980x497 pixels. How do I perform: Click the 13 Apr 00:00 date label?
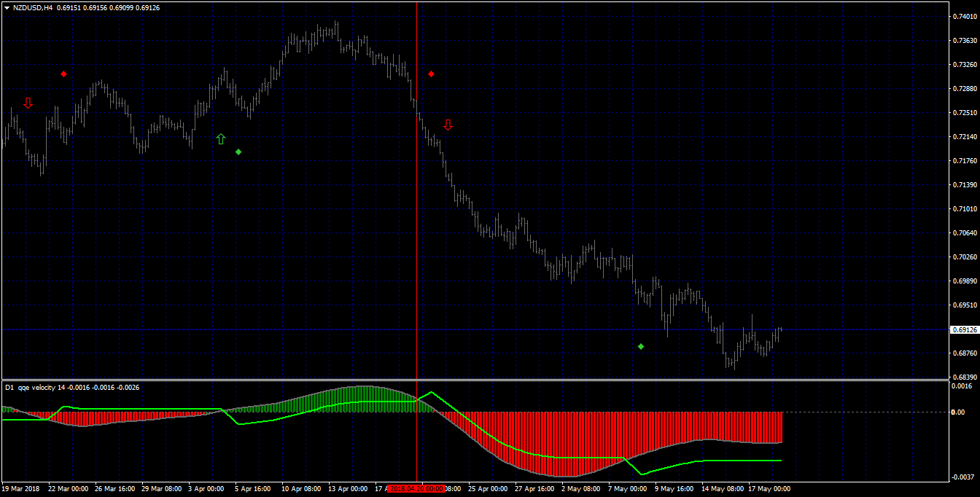(349, 488)
